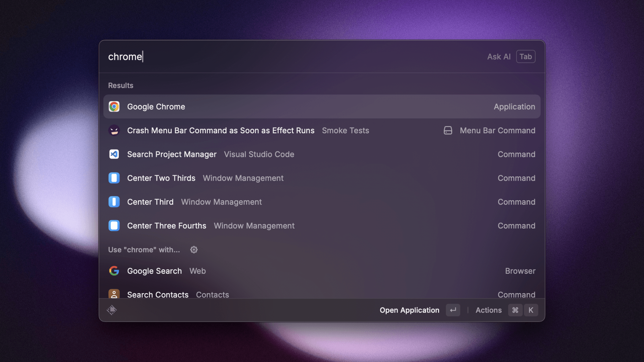Screen dimensions: 644x362
Task: Click the Visual Studio Code icon
Action: coord(114,154)
